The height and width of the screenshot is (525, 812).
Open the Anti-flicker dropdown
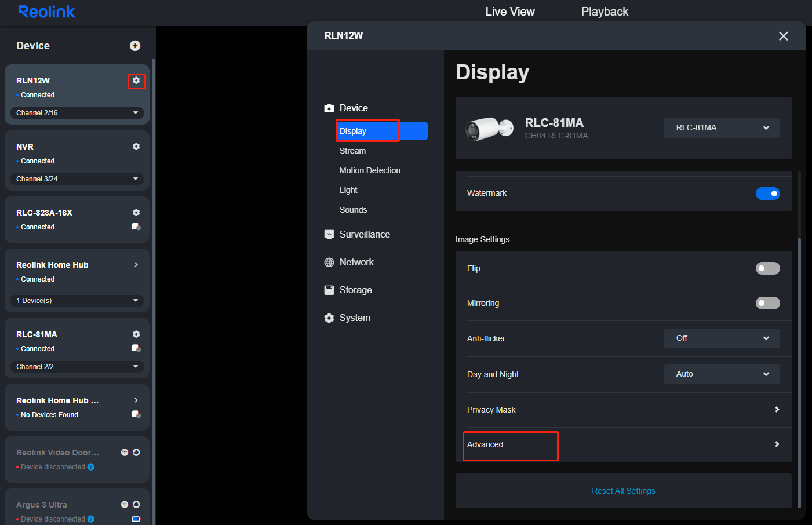[722, 338]
